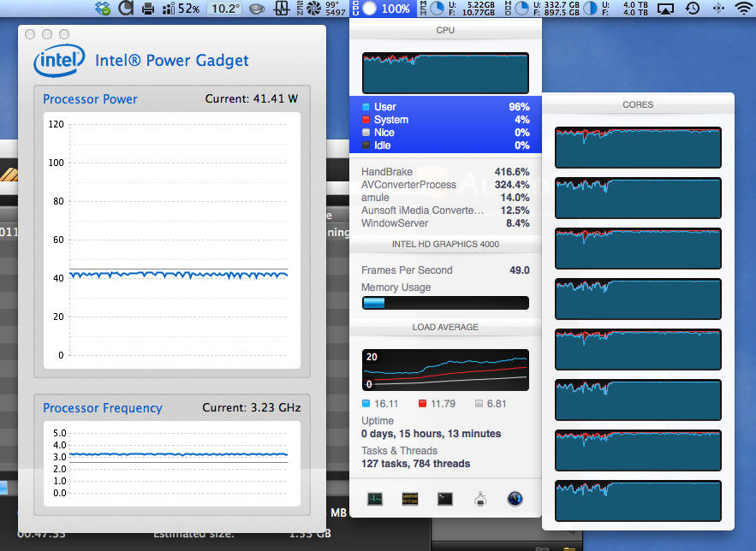The image size is (756, 551).
Task: Click the CORES panel header
Action: (638, 104)
